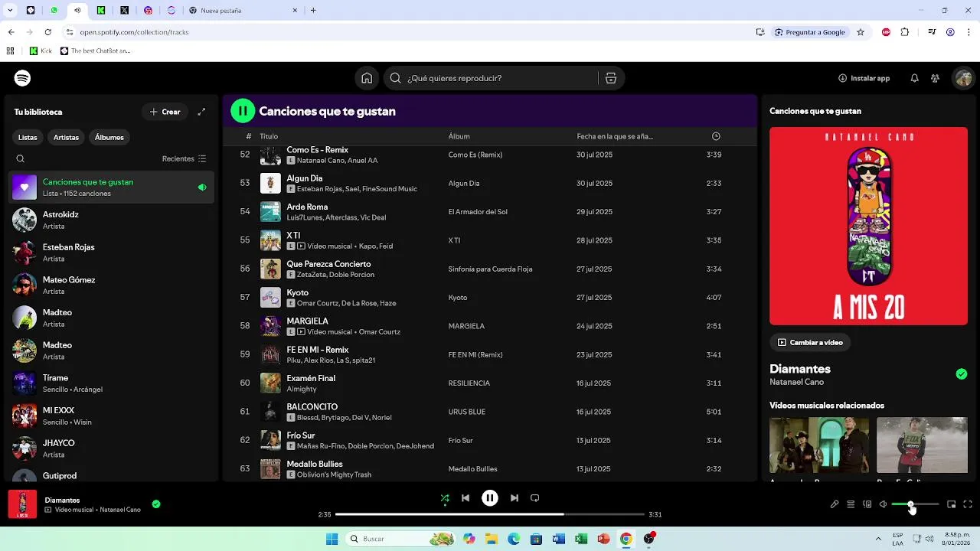Open MI EXXX single by Wisin
980x551 pixels.
pyautogui.click(x=112, y=416)
